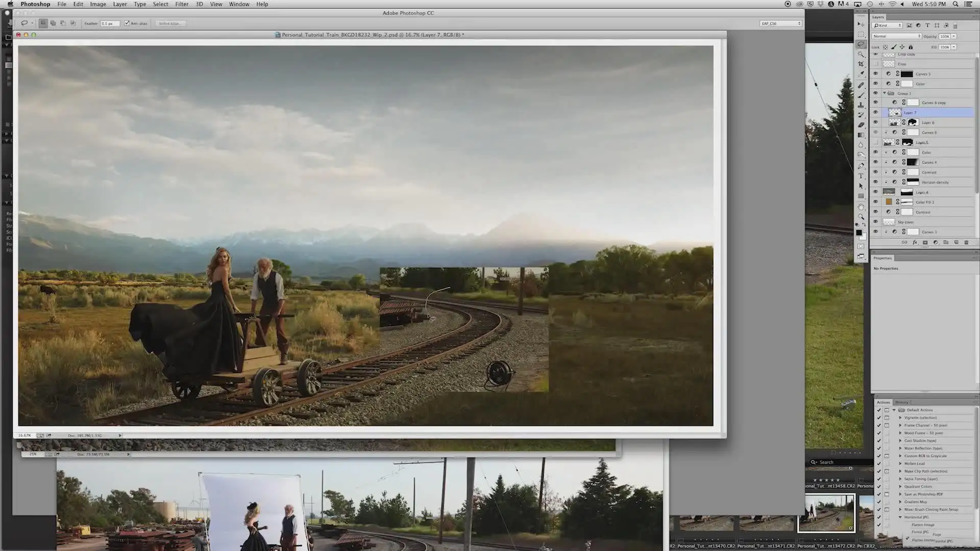Open the Filter menu

click(182, 4)
